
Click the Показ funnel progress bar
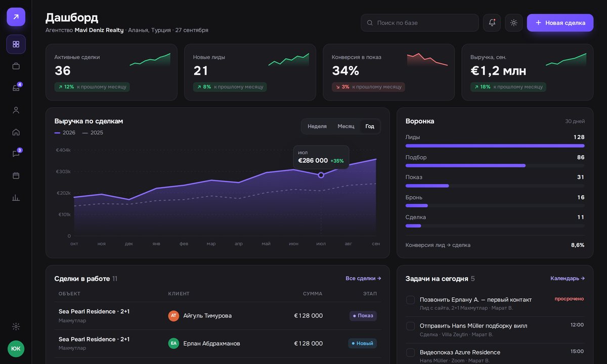coord(495,186)
